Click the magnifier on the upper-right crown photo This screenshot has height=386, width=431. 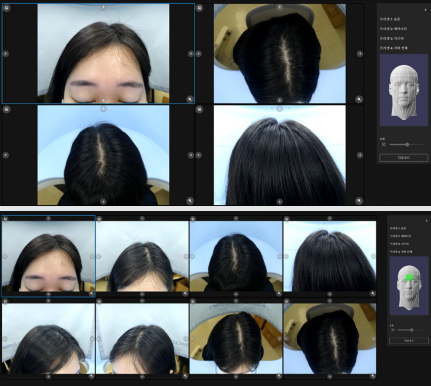pos(359,99)
